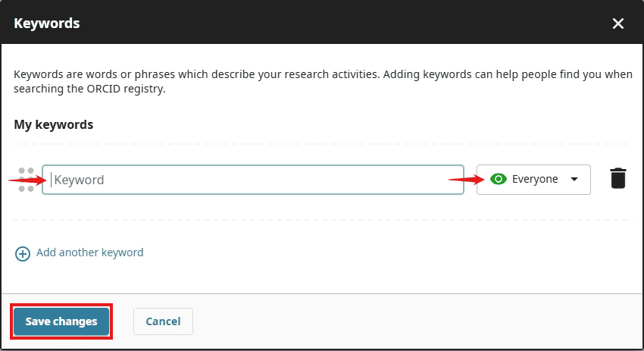Click the grey footer area right of Cancel
644x351 pixels.
(417, 321)
